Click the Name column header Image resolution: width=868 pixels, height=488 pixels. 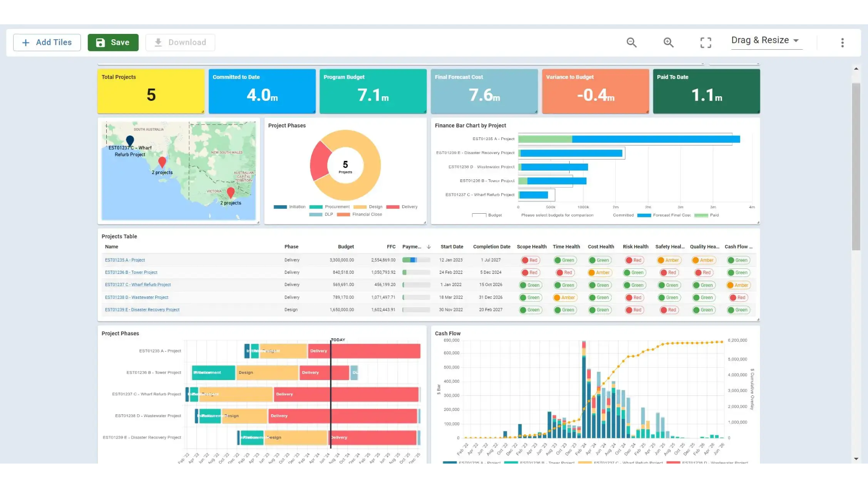111,247
